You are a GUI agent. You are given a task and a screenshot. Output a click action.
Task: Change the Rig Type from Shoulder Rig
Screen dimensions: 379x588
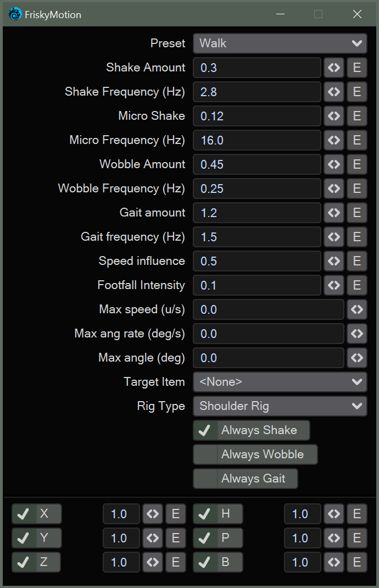coord(280,406)
